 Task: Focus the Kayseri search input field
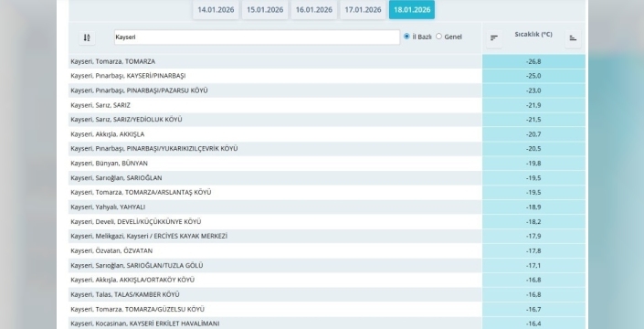[x=257, y=37]
